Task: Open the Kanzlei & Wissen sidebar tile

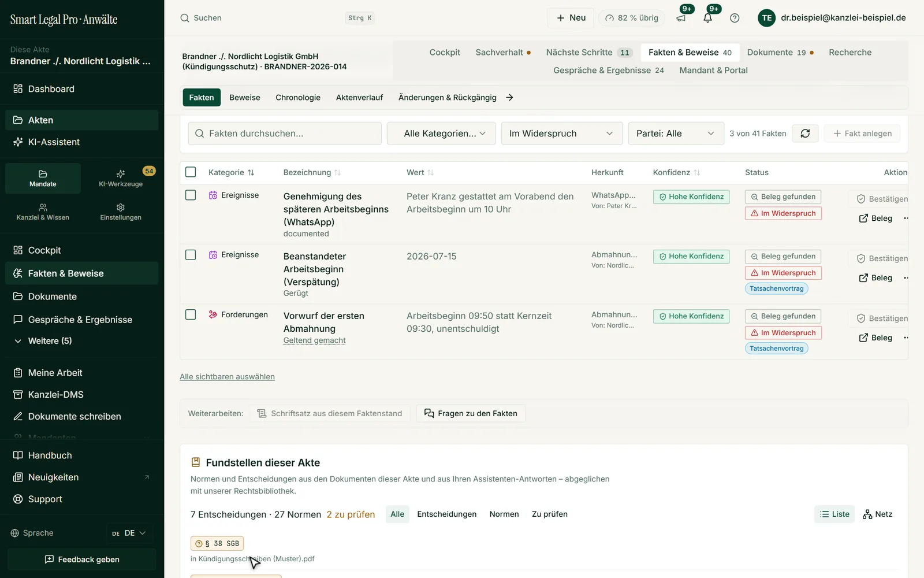Action: click(x=43, y=212)
